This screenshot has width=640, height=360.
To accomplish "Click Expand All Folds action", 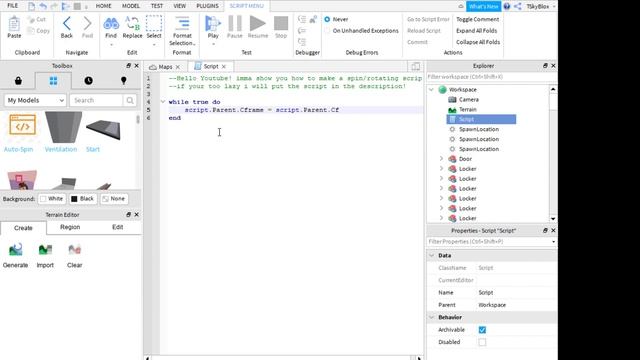I will [x=476, y=31].
